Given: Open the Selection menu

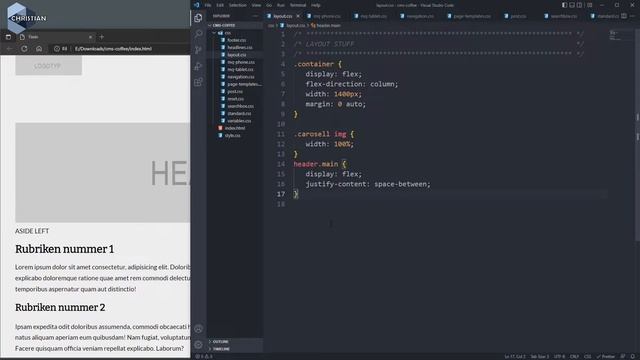Looking at the screenshot, I should [238, 5].
